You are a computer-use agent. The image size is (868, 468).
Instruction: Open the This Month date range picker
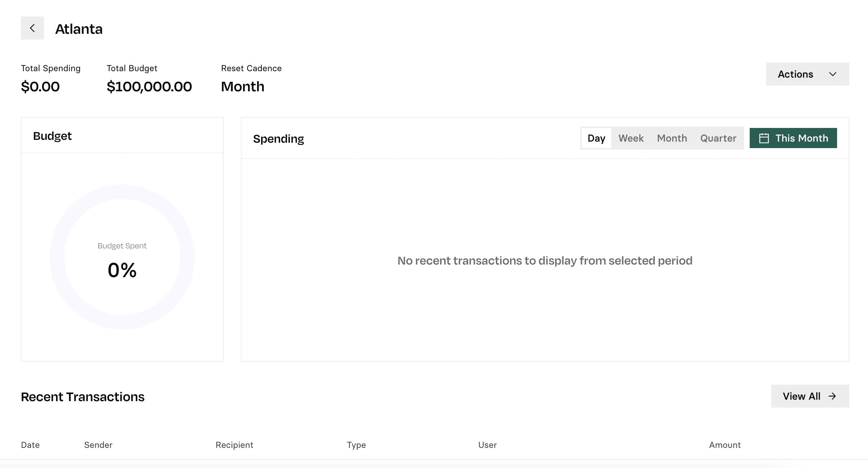click(793, 138)
